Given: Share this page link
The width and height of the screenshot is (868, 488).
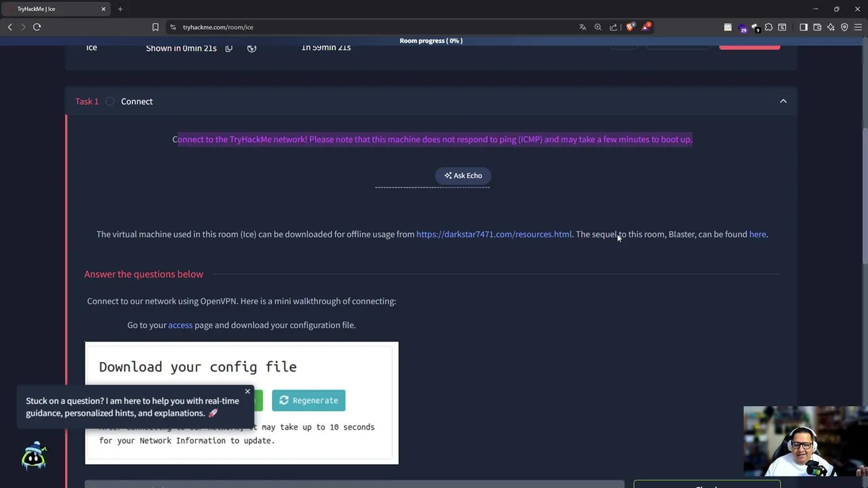Looking at the screenshot, I should [614, 27].
